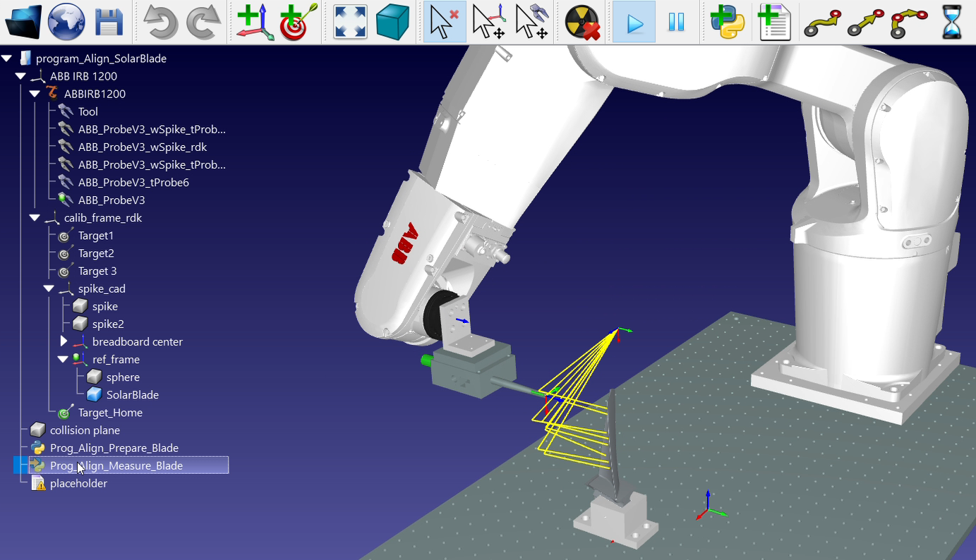Select Prog_Align_Prepare_Blade in the tree
Viewport: 976px width, 560px height.
[114, 448]
